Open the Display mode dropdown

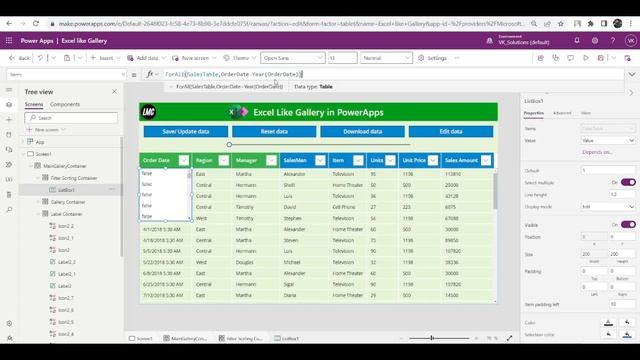point(608,207)
